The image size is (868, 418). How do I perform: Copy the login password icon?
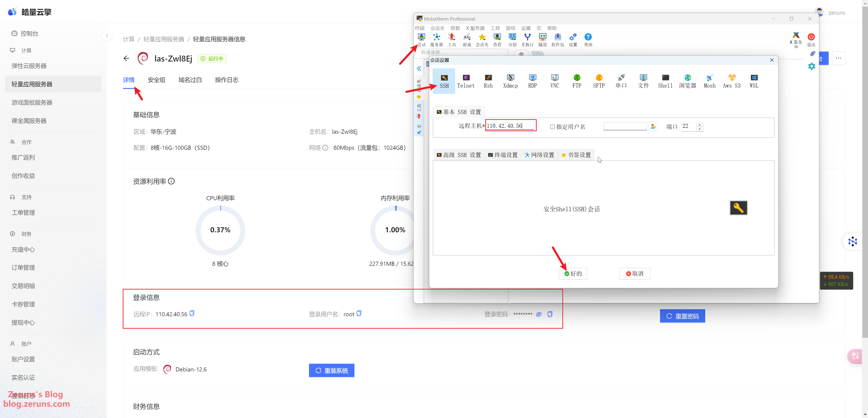click(550, 314)
